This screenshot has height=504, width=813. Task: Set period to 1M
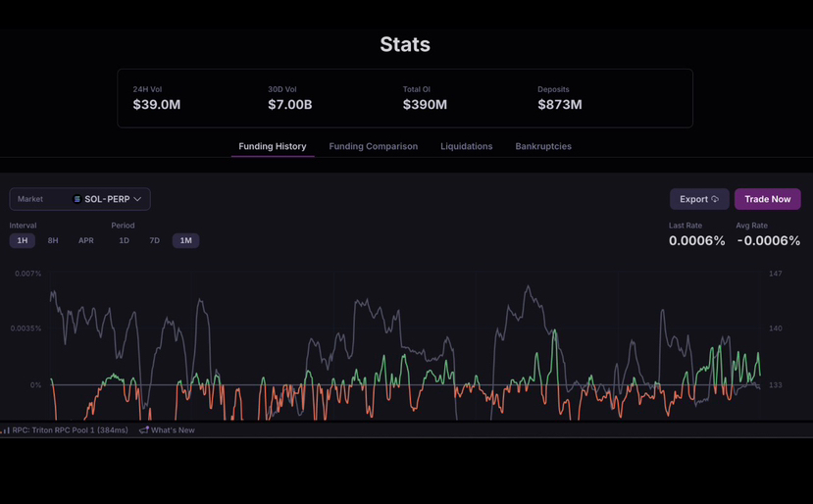[185, 240]
